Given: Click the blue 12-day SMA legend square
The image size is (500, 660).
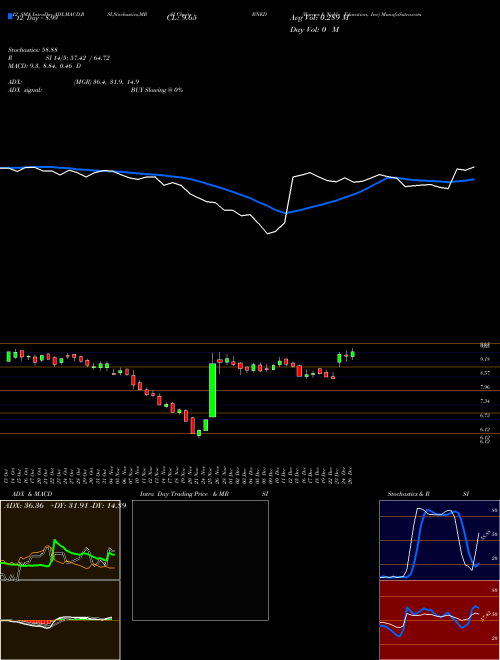Looking at the screenshot, I should click(11, 16).
